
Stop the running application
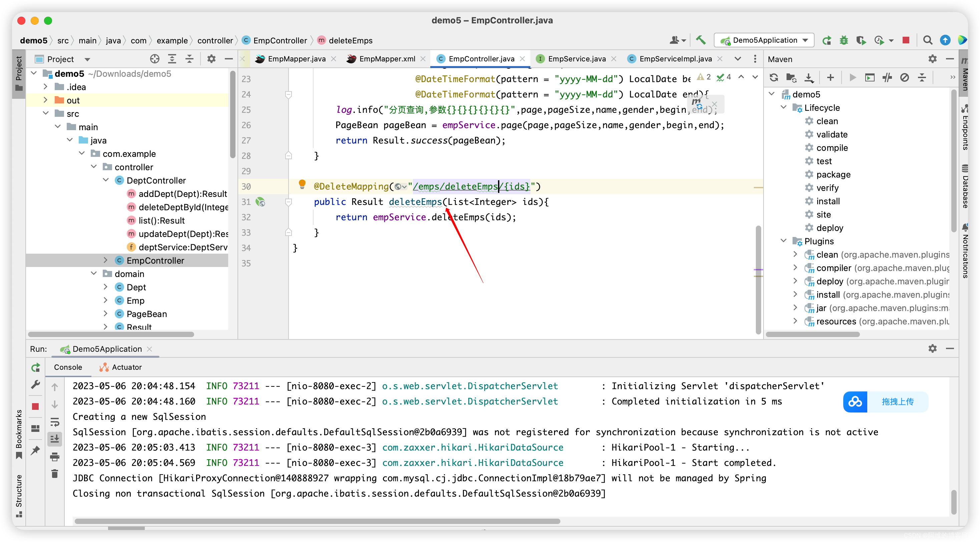pos(906,40)
